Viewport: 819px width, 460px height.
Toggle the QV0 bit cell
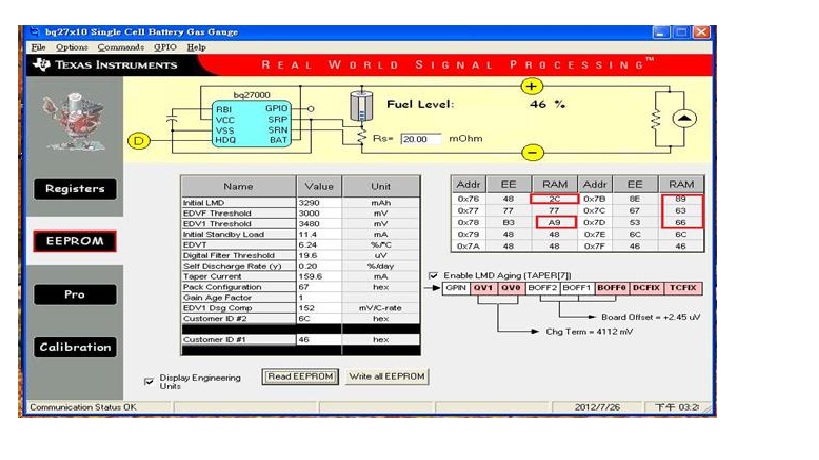[511, 288]
